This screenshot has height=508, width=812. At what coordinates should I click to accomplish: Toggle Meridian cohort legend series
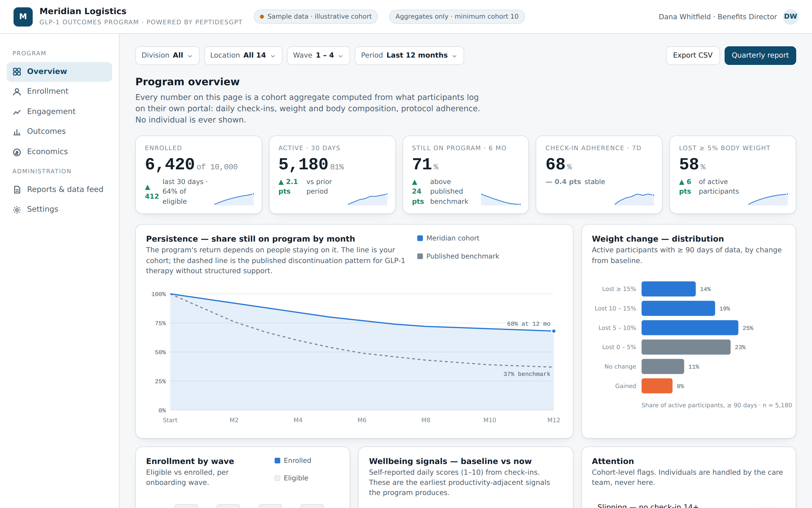[x=448, y=238]
